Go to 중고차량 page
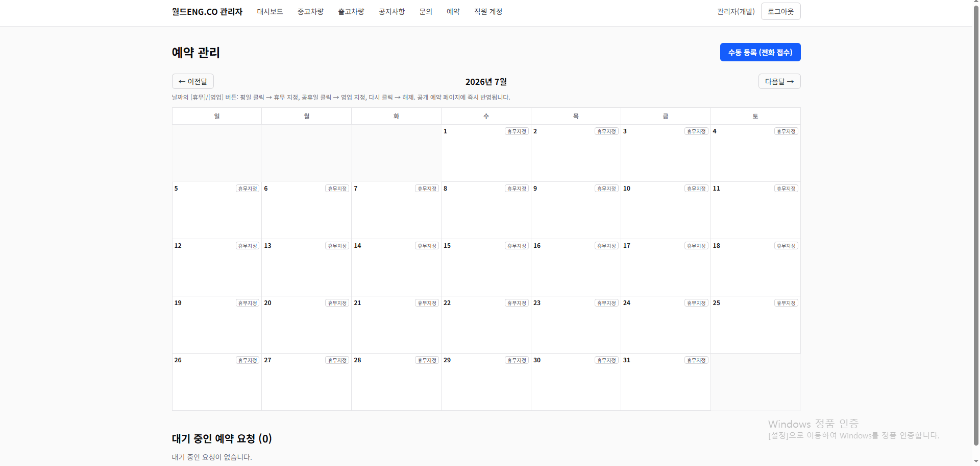Image resolution: width=980 pixels, height=466 pixels. [x=310, y=11]
